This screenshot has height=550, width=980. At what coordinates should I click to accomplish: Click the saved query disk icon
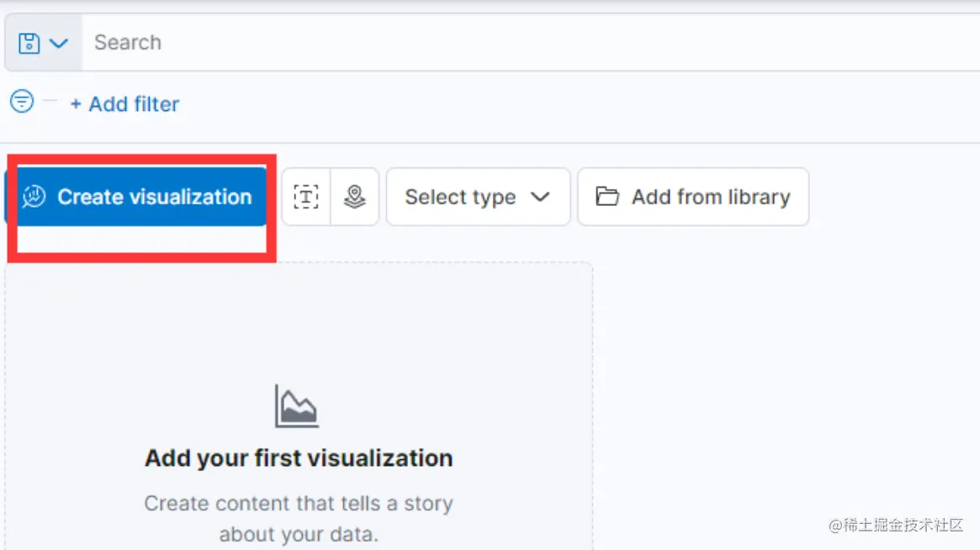(29, 43)
